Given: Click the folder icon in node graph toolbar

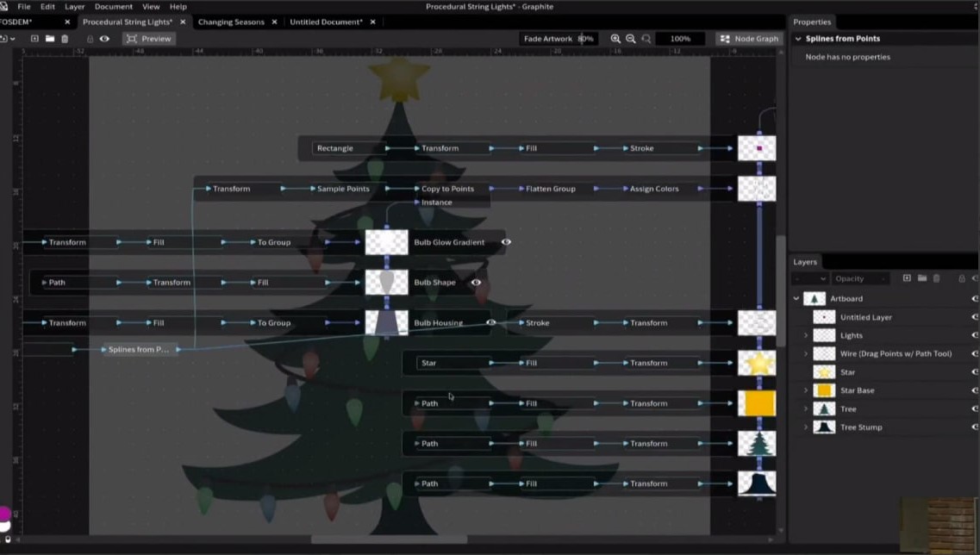Looking at the screenshot, I should (x=50, y=39).
